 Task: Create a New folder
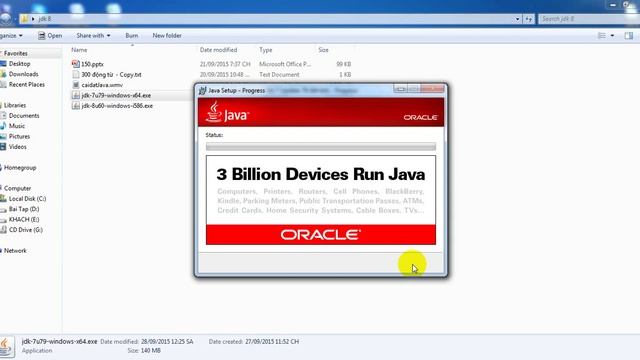pos(167,36)
